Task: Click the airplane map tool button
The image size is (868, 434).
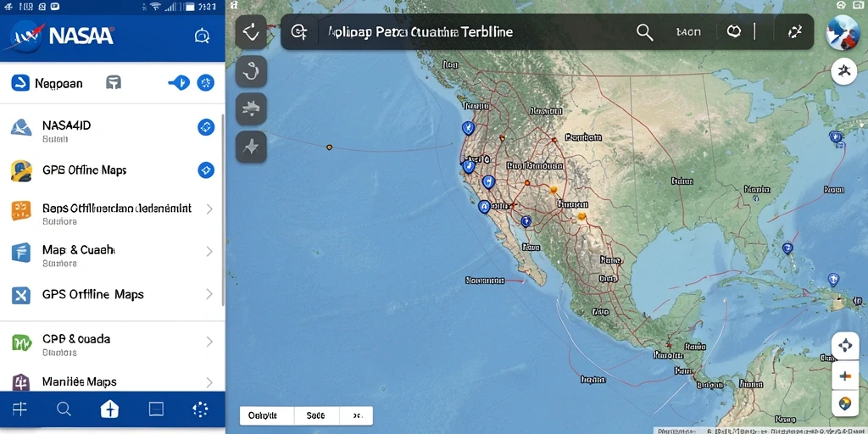Action: [251, 147]
